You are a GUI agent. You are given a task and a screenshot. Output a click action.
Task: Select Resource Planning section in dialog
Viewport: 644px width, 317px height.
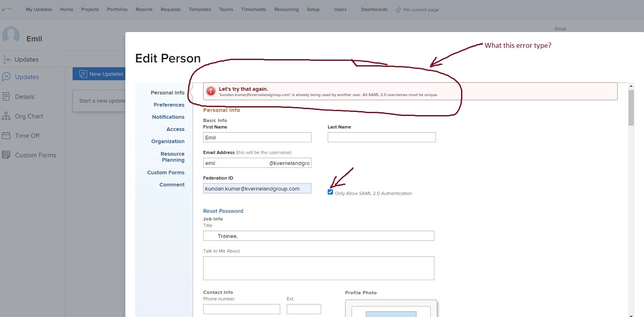tap(172, 157)
